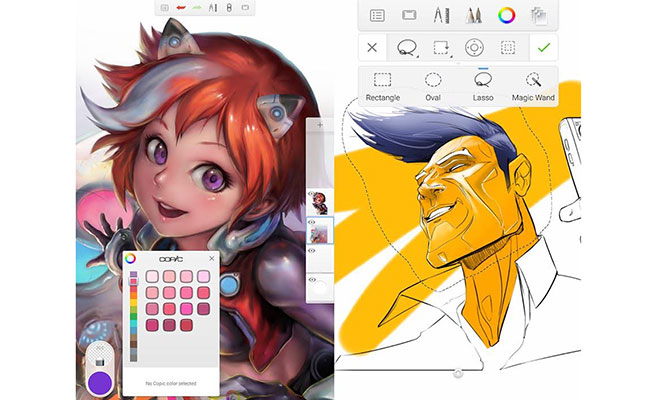Cancel the selection with the X button
The height and width of the screenshot is (400, 650).
pos(372,48)
